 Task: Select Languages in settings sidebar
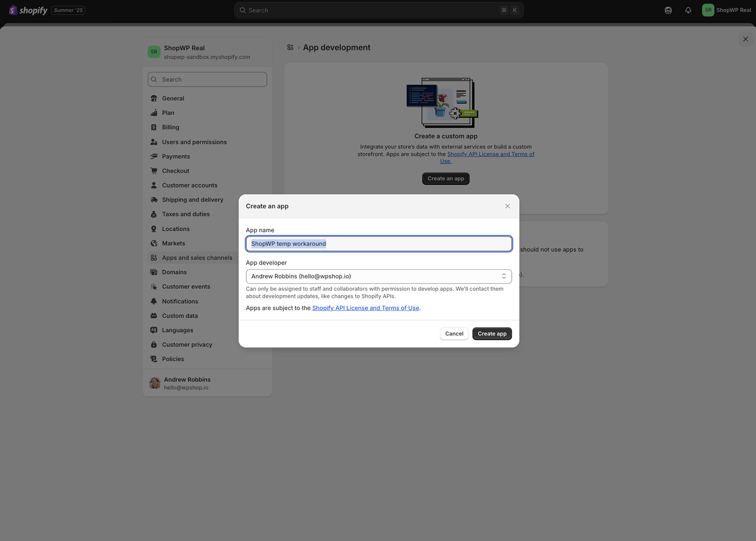click(x=207, y=330)
